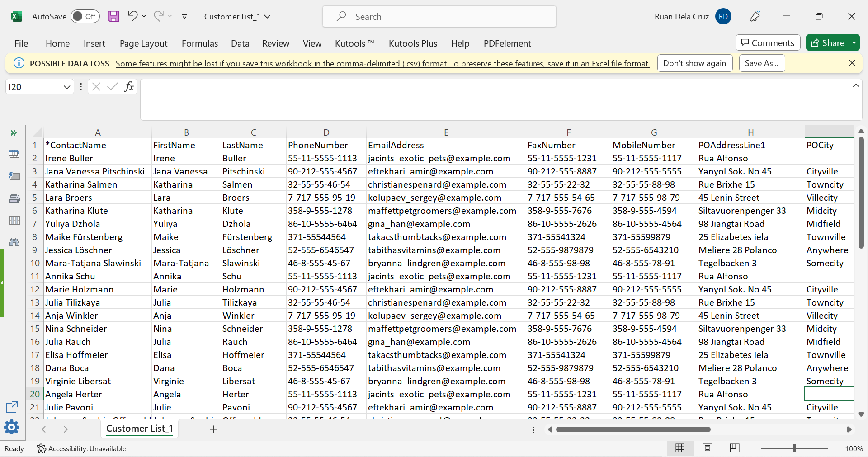Switch to Page Break Preview icon
Image resolution: width=868 pixels, height=457 pixels.
[x=735, y=448]
